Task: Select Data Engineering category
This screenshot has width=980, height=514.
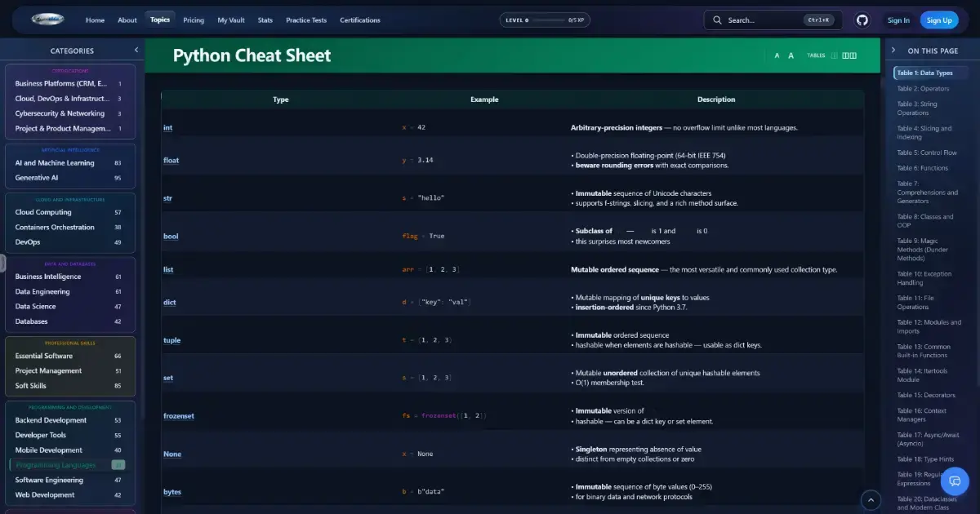Action: (70, 291)
